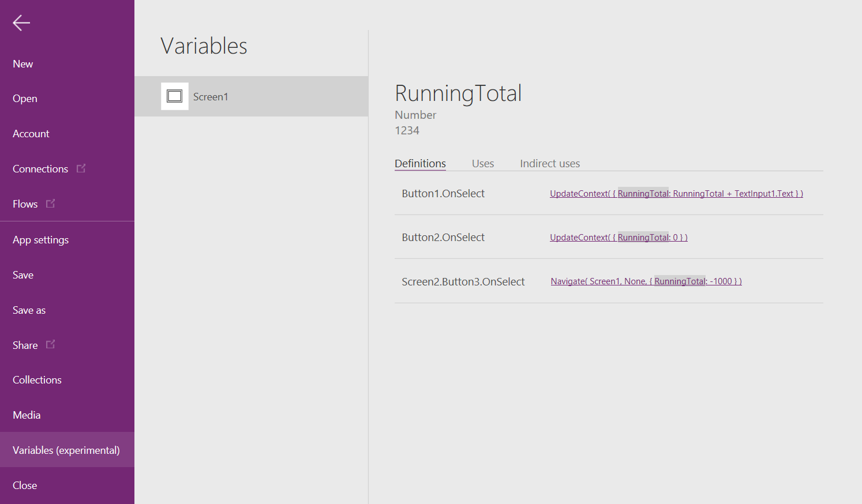Choose Save as in the left menu

29,310
